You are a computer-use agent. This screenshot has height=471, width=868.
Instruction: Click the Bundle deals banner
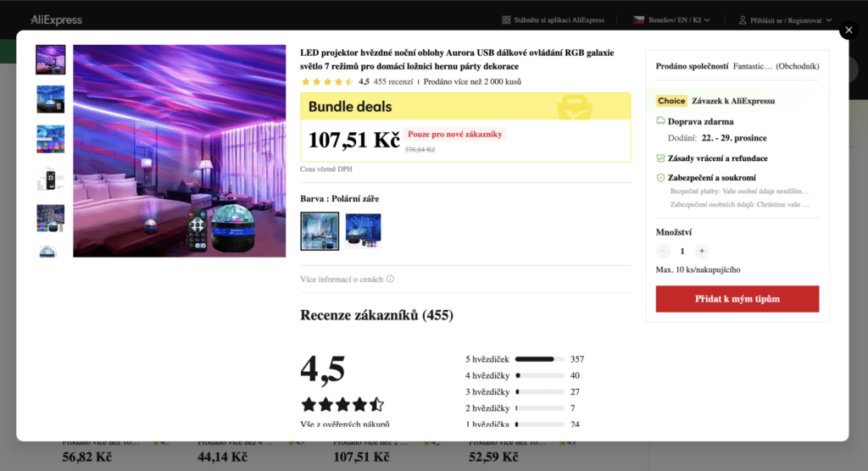click(x=465, y=107)
